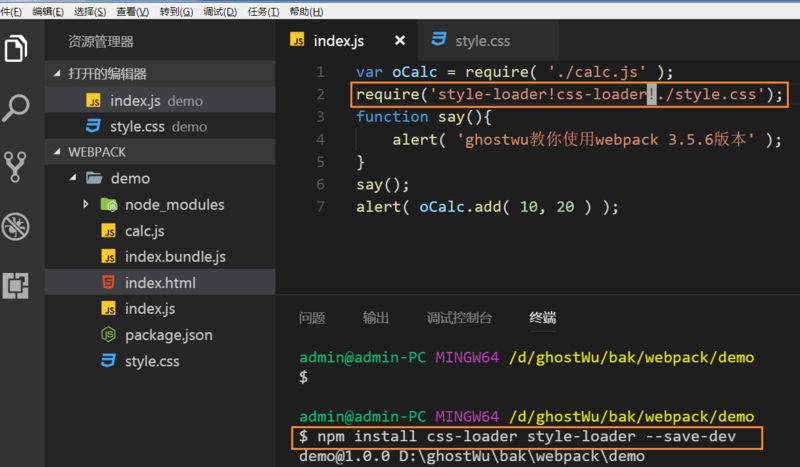This screenshot has height=467, width=800.
Task: Open the 编辑(E) menu
Action: click(48, 11)
